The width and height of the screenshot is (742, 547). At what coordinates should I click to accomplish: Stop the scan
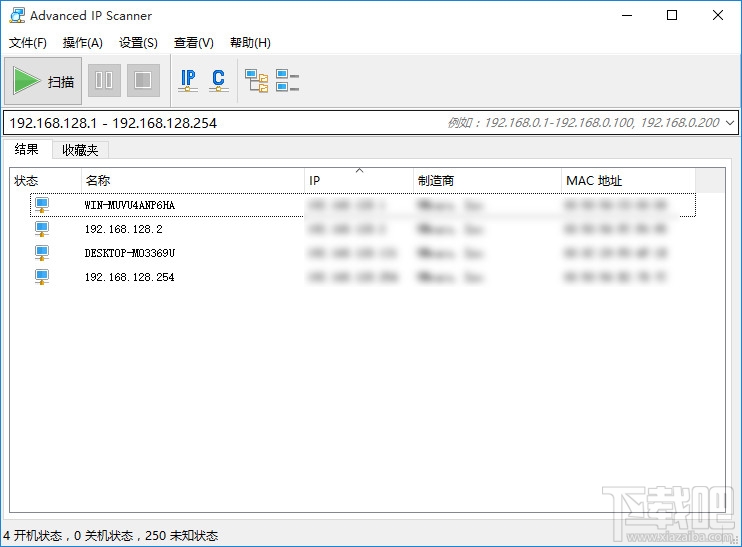pos(143,80)
